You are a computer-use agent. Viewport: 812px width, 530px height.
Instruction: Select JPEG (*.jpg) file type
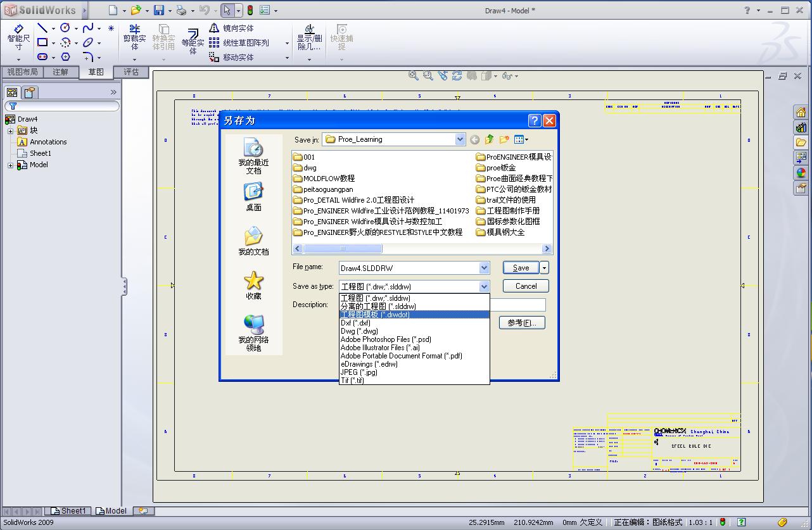pos(414,372)
